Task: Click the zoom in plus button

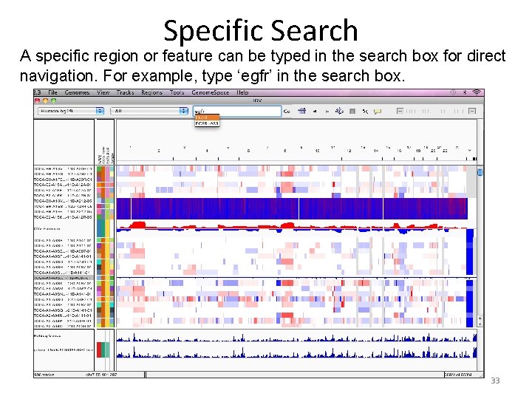Action: coord(472,111)
